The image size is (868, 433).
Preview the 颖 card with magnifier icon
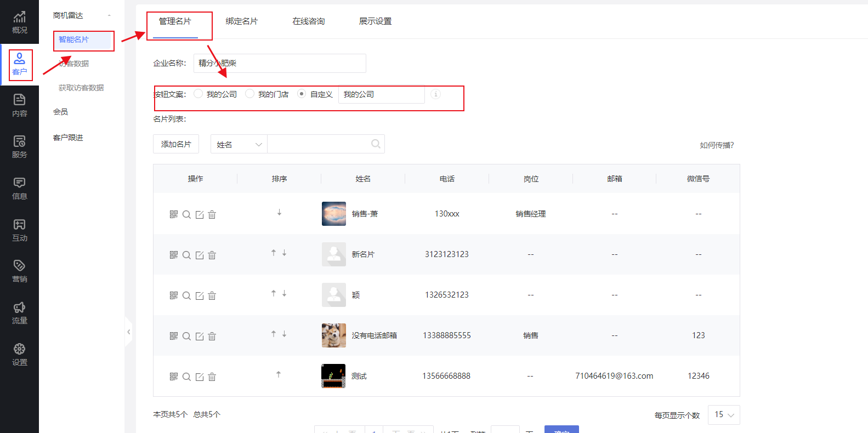186,295
